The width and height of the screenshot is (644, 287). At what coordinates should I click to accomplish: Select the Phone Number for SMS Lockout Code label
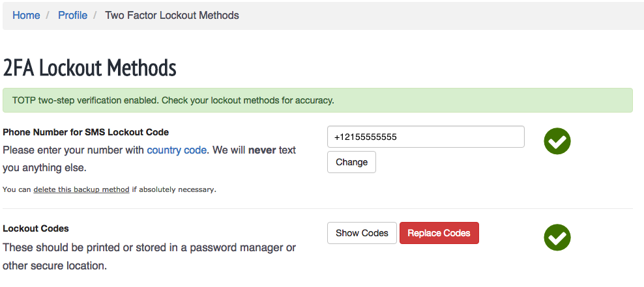coord(86,132)
